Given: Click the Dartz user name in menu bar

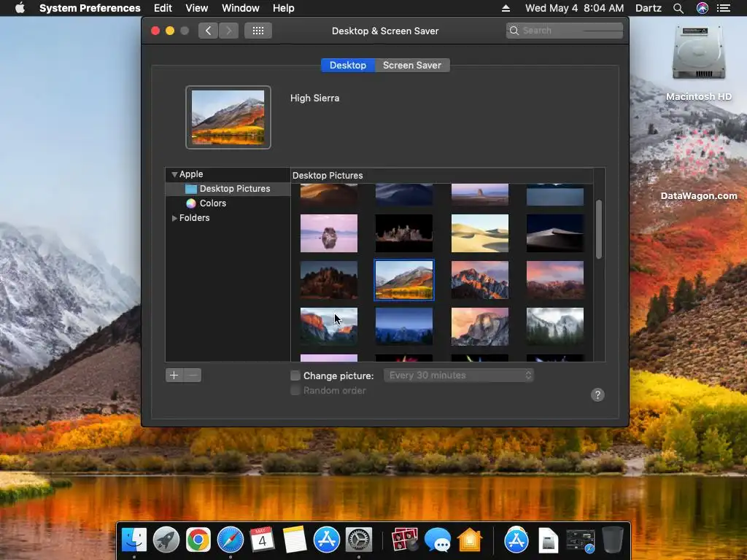Looking at the screenshot, I should (649, 8).
